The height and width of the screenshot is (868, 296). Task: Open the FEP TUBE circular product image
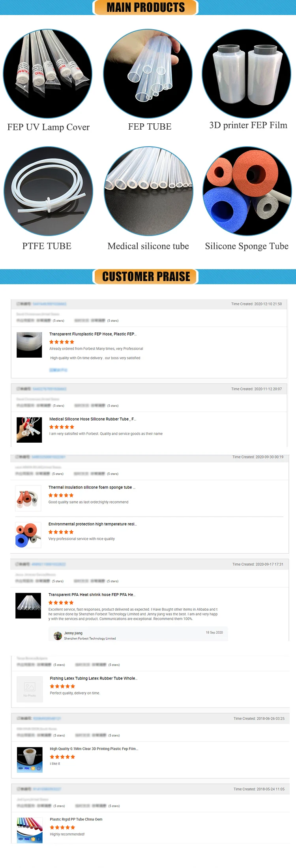click(x=148, y=74)
